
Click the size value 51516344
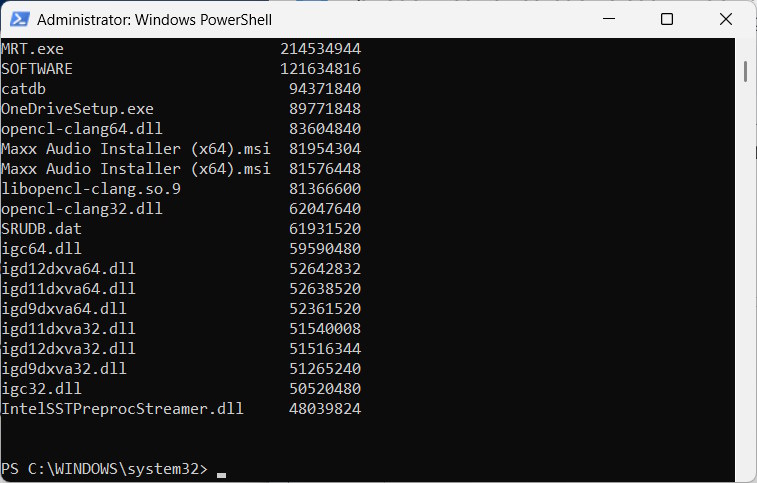tap(325, 349)
